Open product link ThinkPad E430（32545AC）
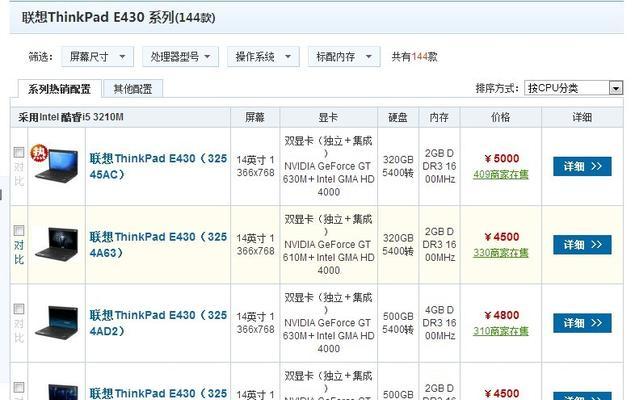This screenshot has width=635, height=400. [x=158, y=166]
